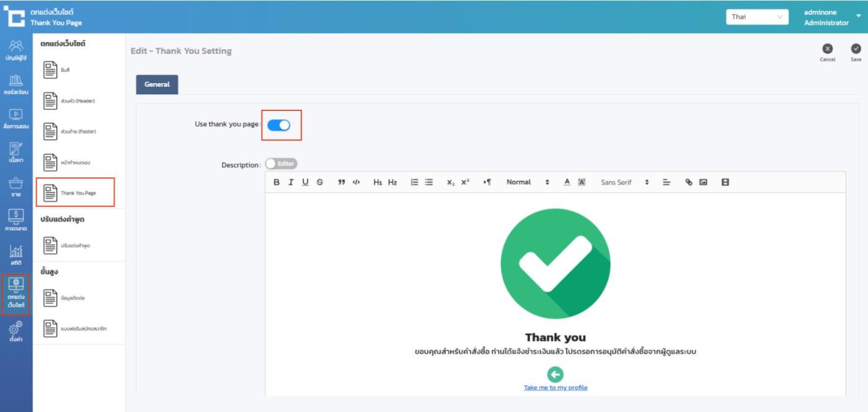Apply bold formatting in the editor
Screen dimensions: 868x412
click(x=277, y=182)
